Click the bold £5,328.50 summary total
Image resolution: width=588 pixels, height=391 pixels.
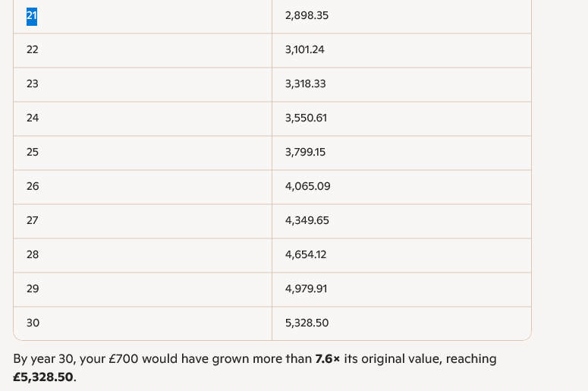[44, 377]
